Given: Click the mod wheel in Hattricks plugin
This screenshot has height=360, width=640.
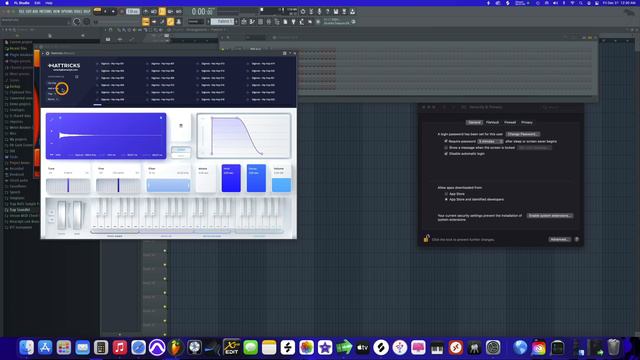Looking at the screenshot, I should (x=77, y=215).
